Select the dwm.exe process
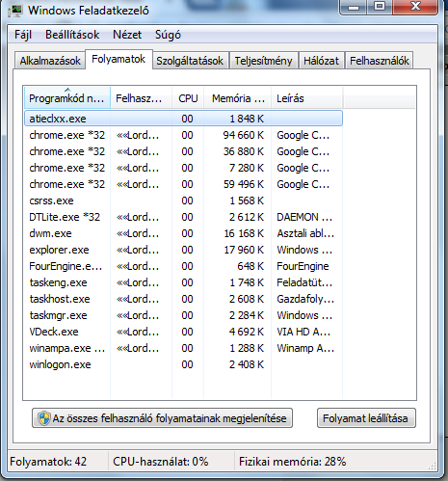This screenshot has width=448, height=481. (x=184, y=233)
